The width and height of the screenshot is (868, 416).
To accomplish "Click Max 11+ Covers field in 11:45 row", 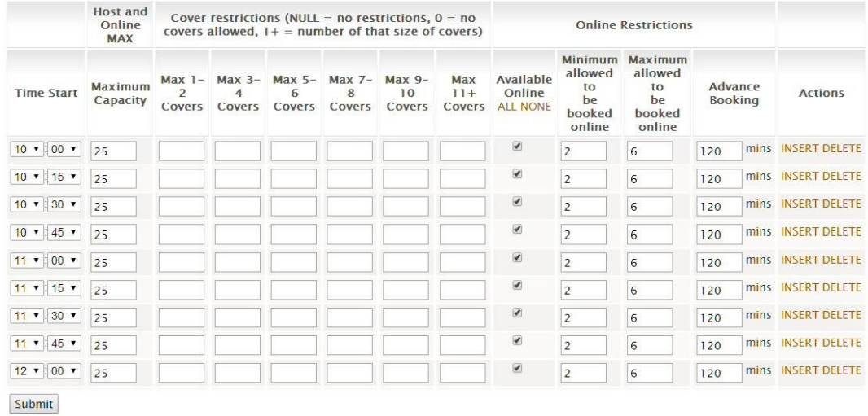I will (462, 344).
